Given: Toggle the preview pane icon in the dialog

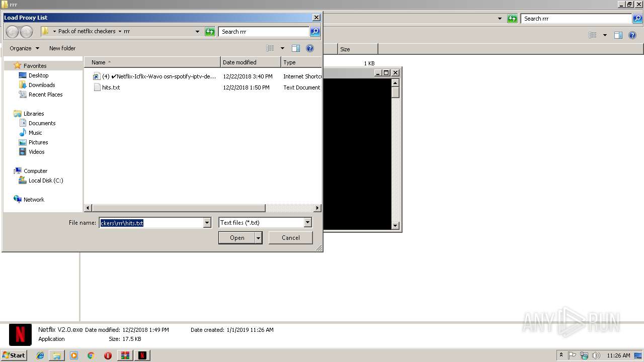Looking at the screenshot, I should click(x=296, y=48).
